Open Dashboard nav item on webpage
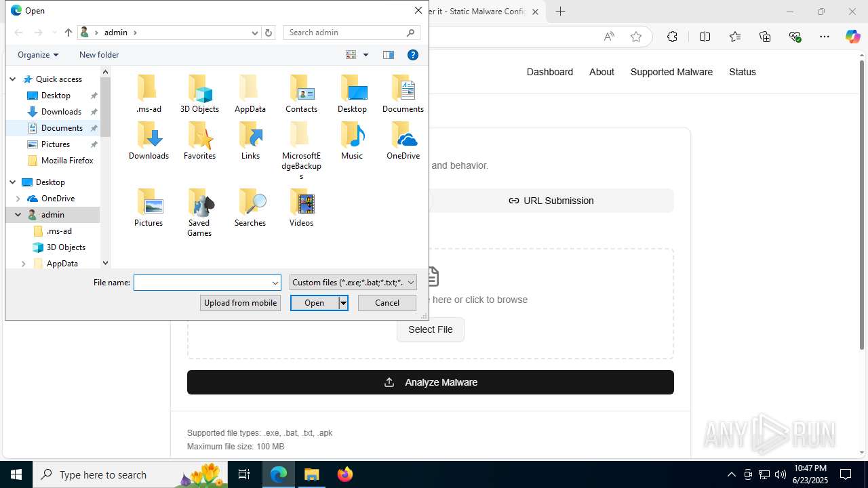The width and height of the screenshot is (868, 488). point(550,72)
